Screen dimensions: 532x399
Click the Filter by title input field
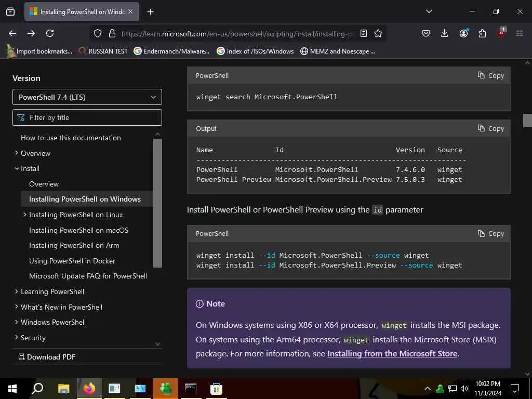point(87,117)
